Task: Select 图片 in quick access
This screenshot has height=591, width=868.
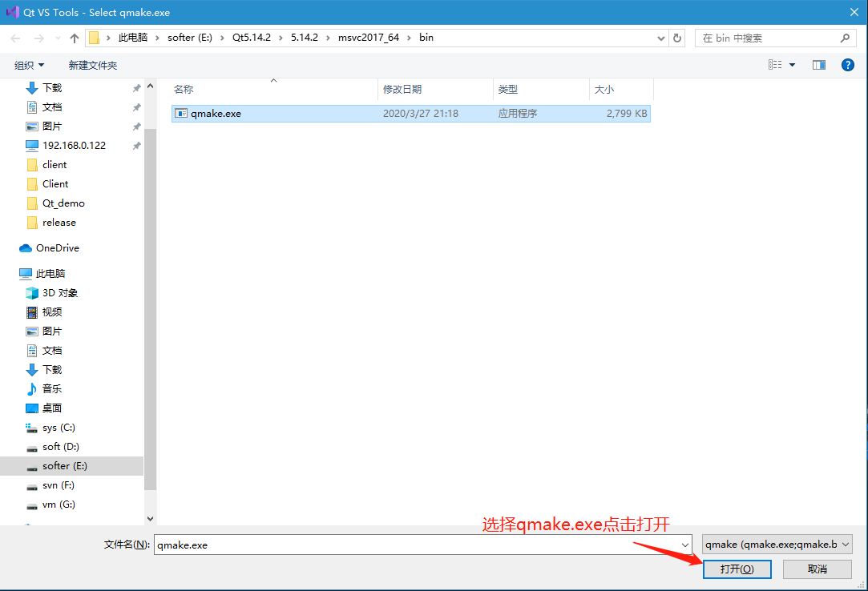Action: pos(52,127)
